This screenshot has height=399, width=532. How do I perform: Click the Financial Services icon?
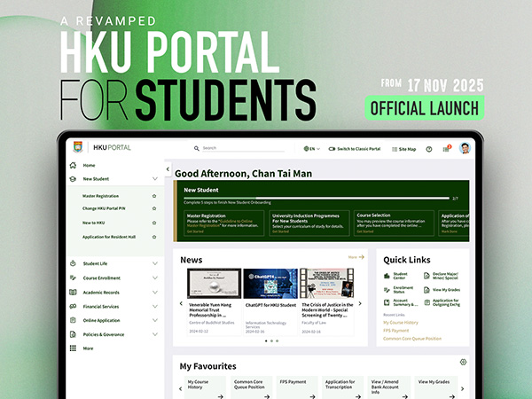coord(73,307)
